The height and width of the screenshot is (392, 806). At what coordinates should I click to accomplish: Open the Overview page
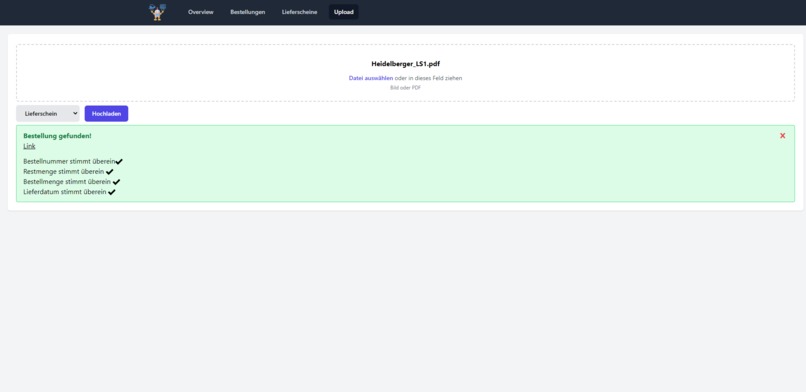point(200,12)
